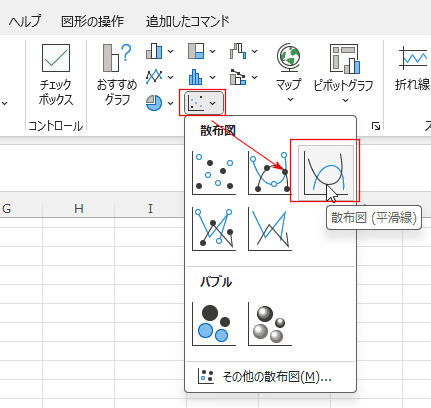
Task: Insert the 3D bubble chart
Action: [x=269, y=324]
